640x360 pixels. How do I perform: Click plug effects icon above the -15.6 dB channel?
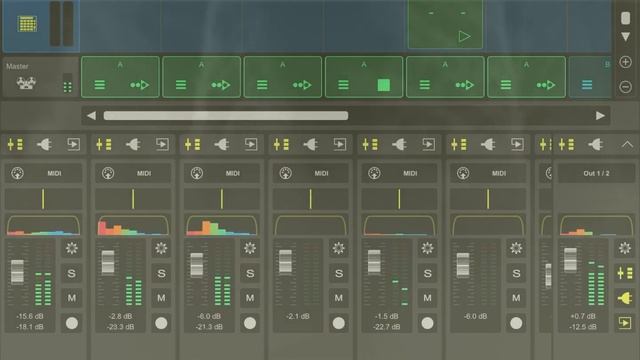44,144
